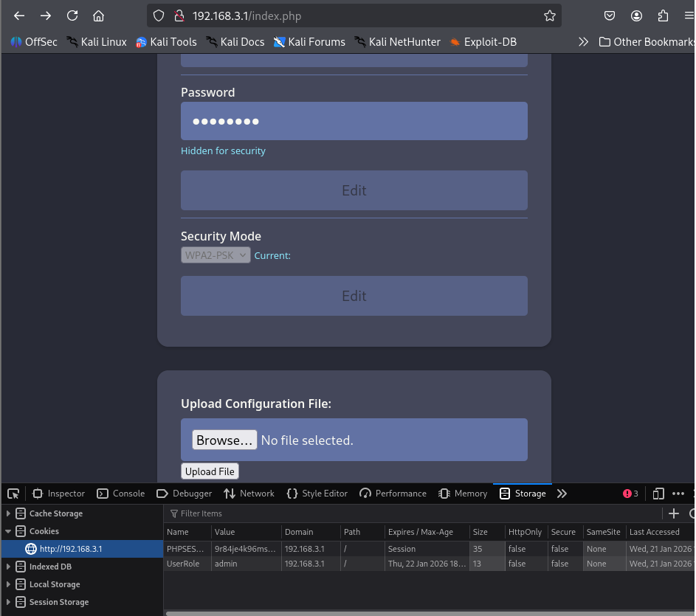Click the red error count badge

[630, 494]
